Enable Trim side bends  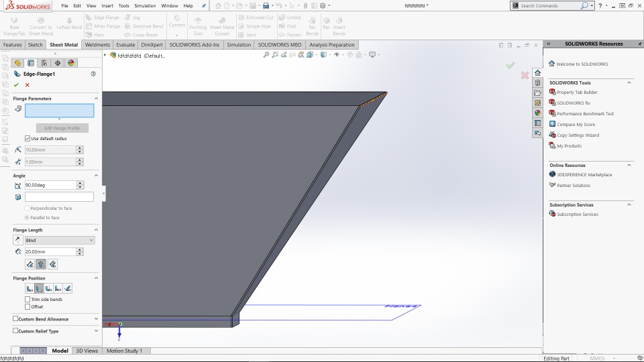28,300
